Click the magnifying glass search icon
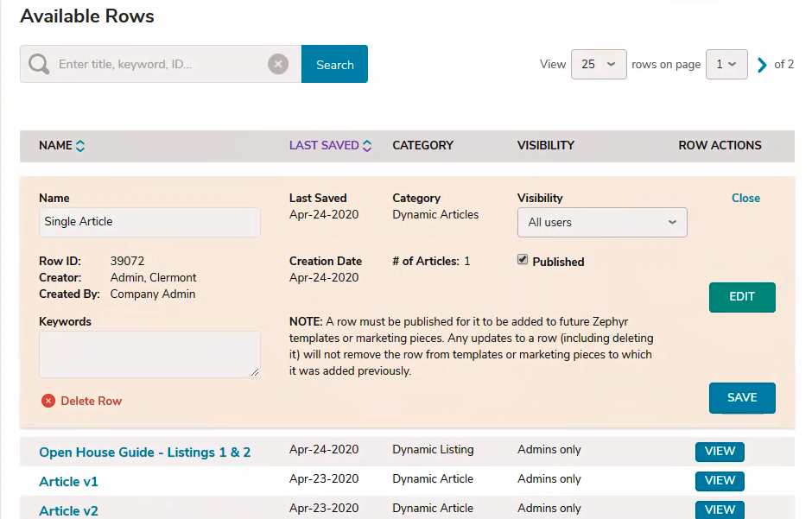812x519 pixels. tap(39, 64)
